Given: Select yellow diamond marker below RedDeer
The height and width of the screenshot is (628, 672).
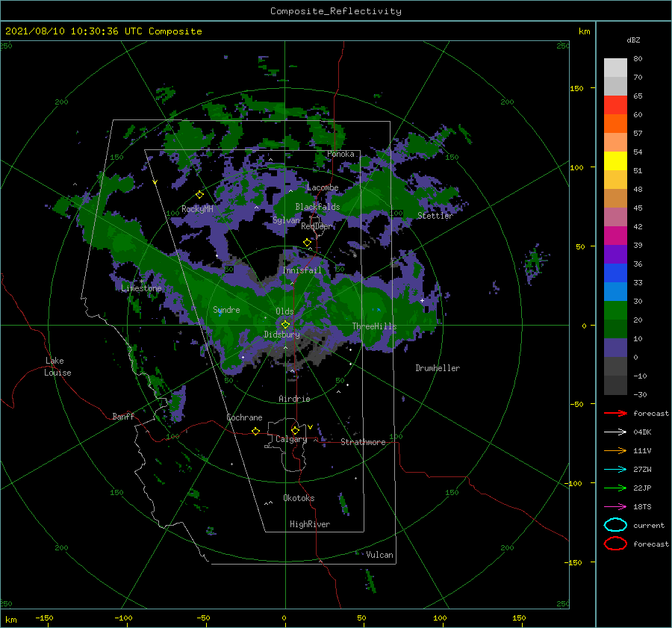Looking at the screenshot, I should coord(307,243).
